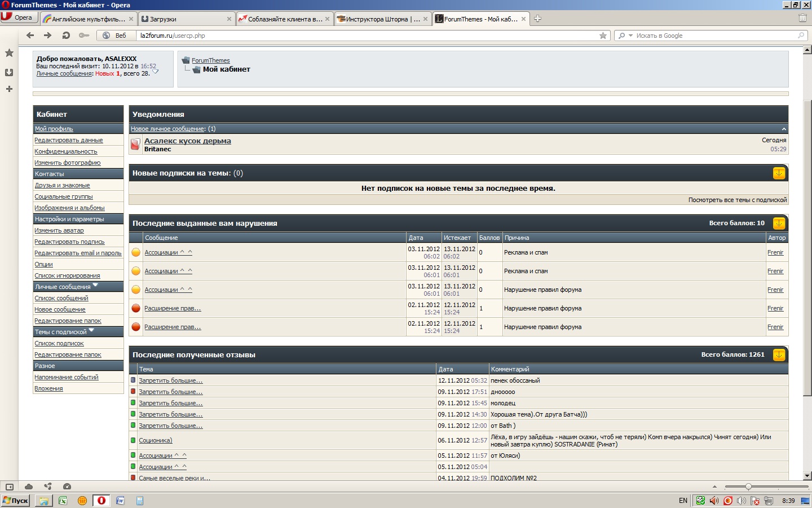
Task: Open the Opera main menu button
Action: pyautogui.click(x=19, y=17)
